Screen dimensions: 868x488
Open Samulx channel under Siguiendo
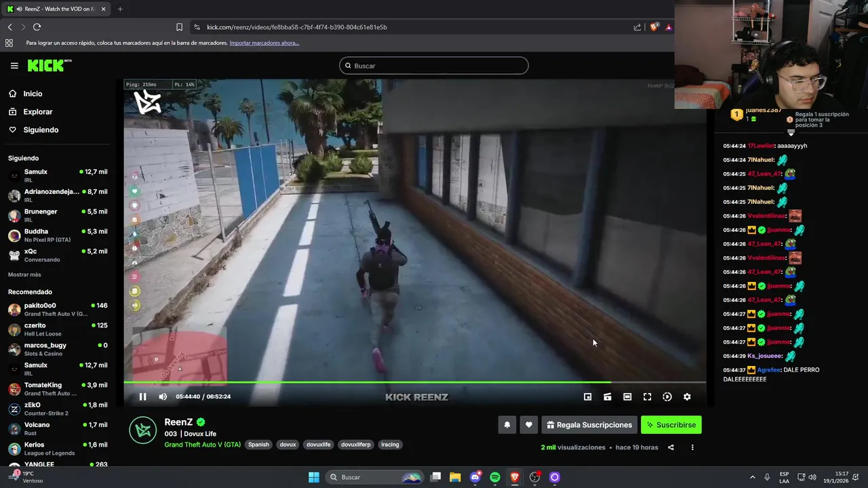[58, 176]
